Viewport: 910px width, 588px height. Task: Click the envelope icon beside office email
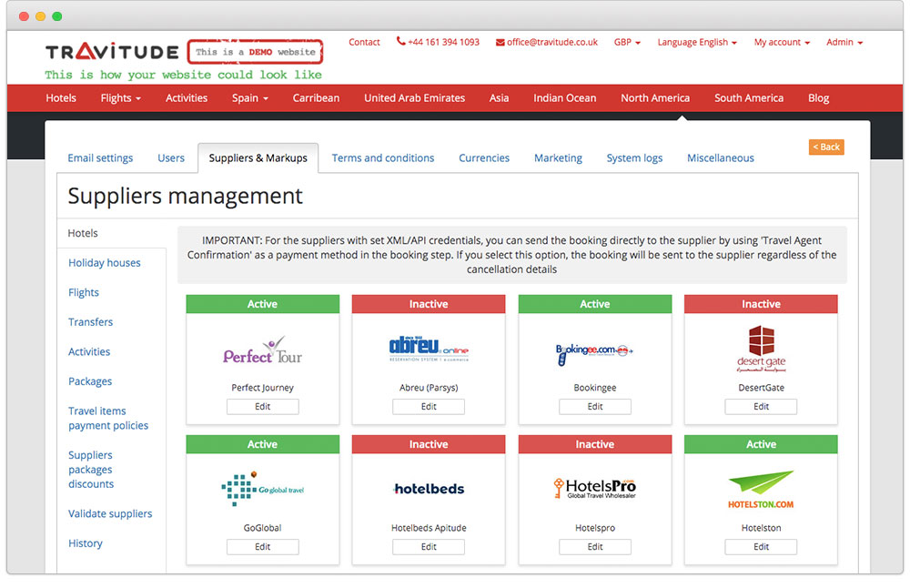click(500, 42)
